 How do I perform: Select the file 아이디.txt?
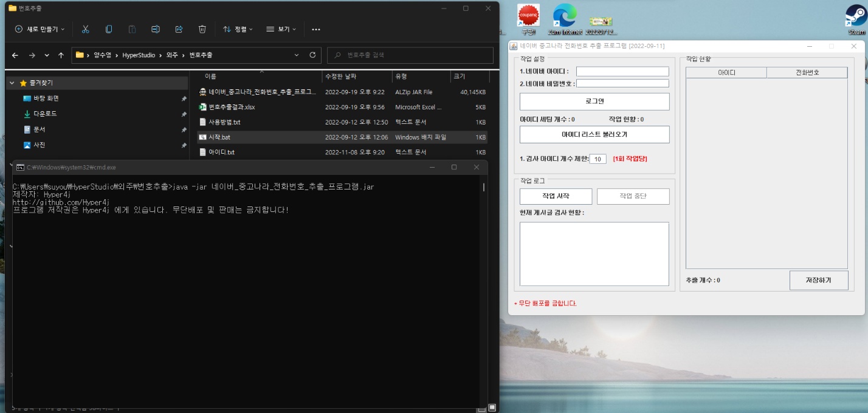click(343, 152)
